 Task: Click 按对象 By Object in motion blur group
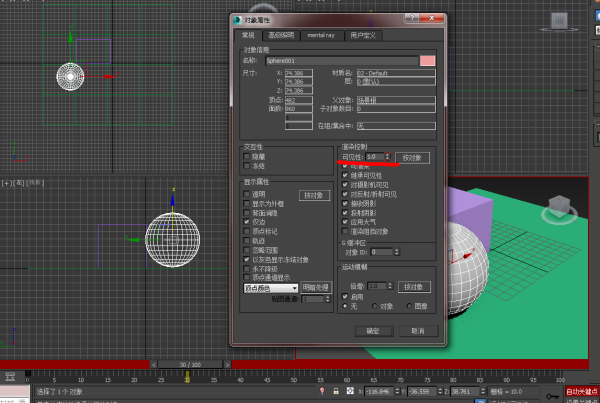tap(414, 287)
